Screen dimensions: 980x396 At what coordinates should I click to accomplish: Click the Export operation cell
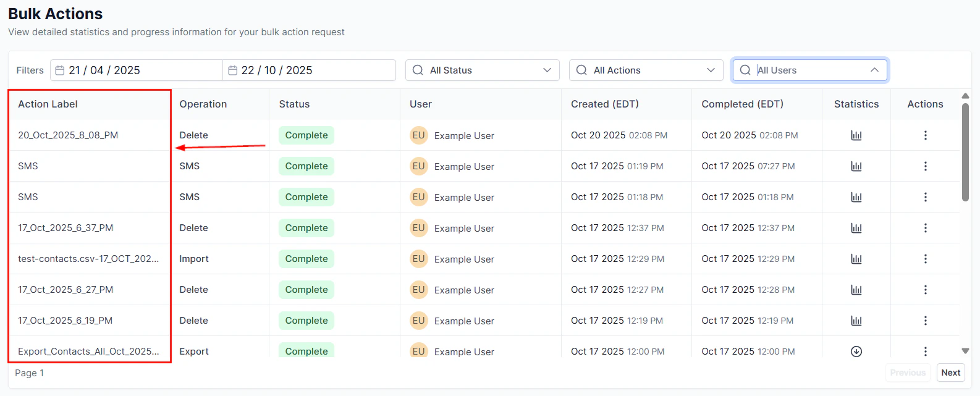pyautogui.click(x=194, y=352)
